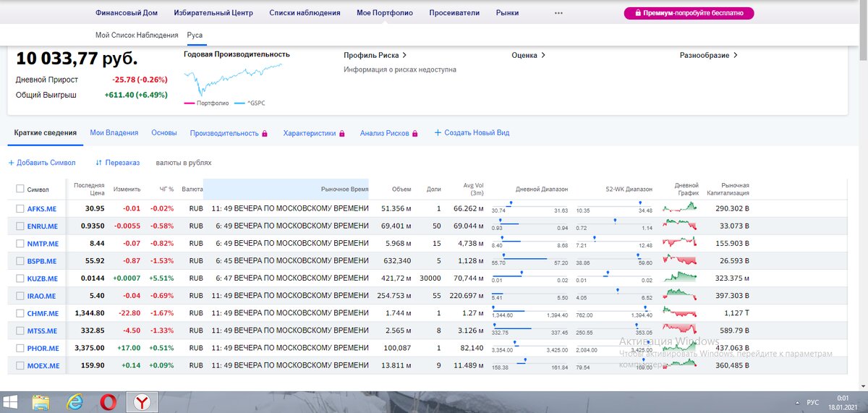Click the РУС language indicator

[x=813, y=402]
